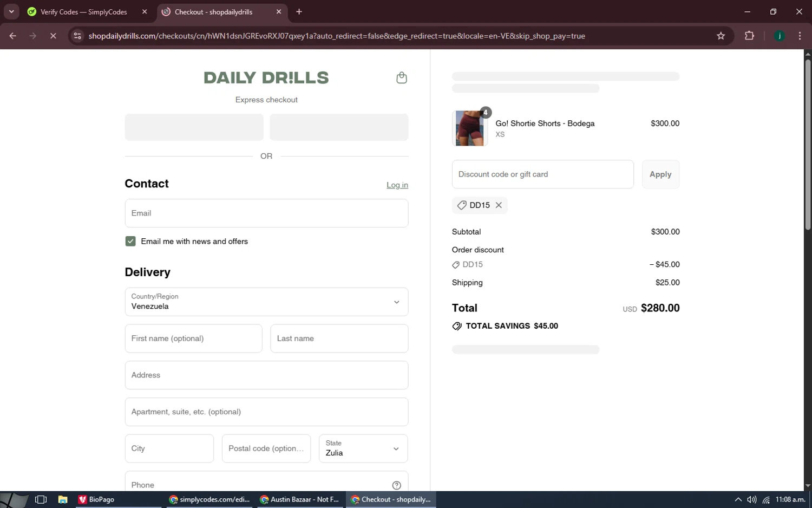Viewport: 812px width, 508px height.
Task: Switch to Verify Codes — SimplyCodes tab
Action: click(x=84, y=12)
